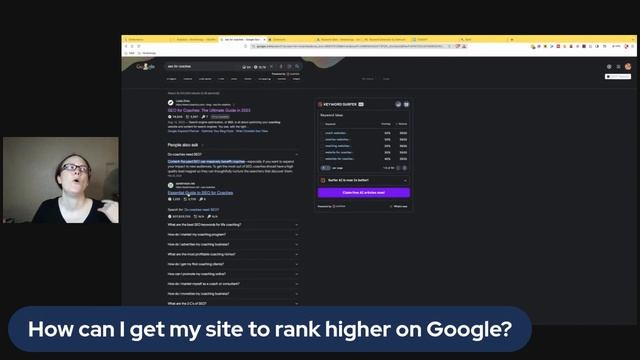
Task: Expand 'How do I get my first coaching clients?'
Action: (x=233, y=264)
